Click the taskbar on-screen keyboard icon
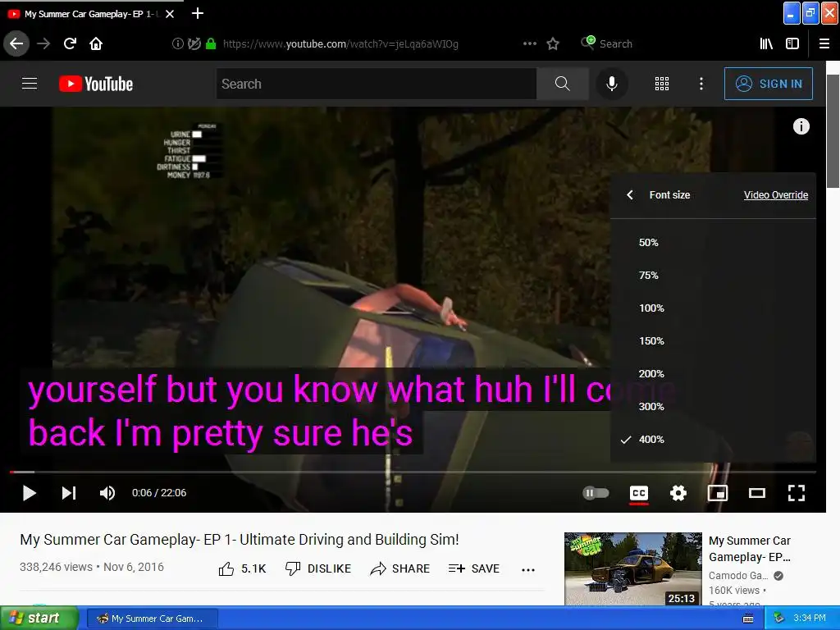This screenshot has height=630, width=840. click(748, 619)
